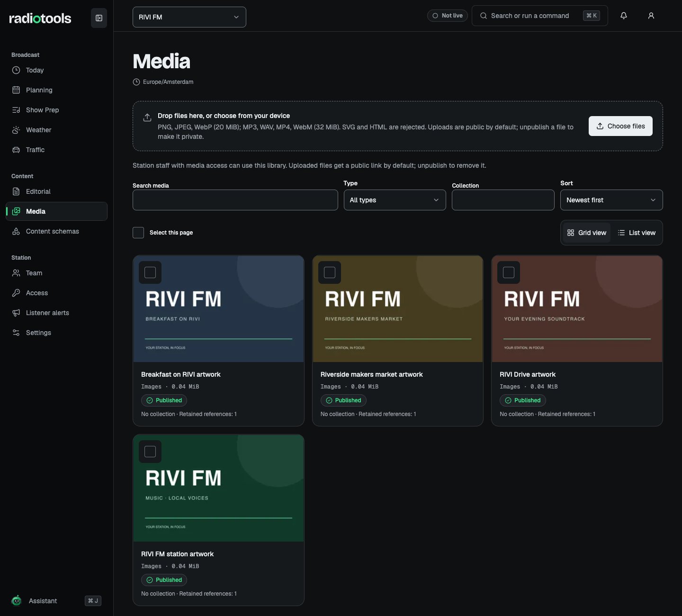This screenshot has height=616, width=682.
Task: Switch to Grid view
Action: [587, 233]
